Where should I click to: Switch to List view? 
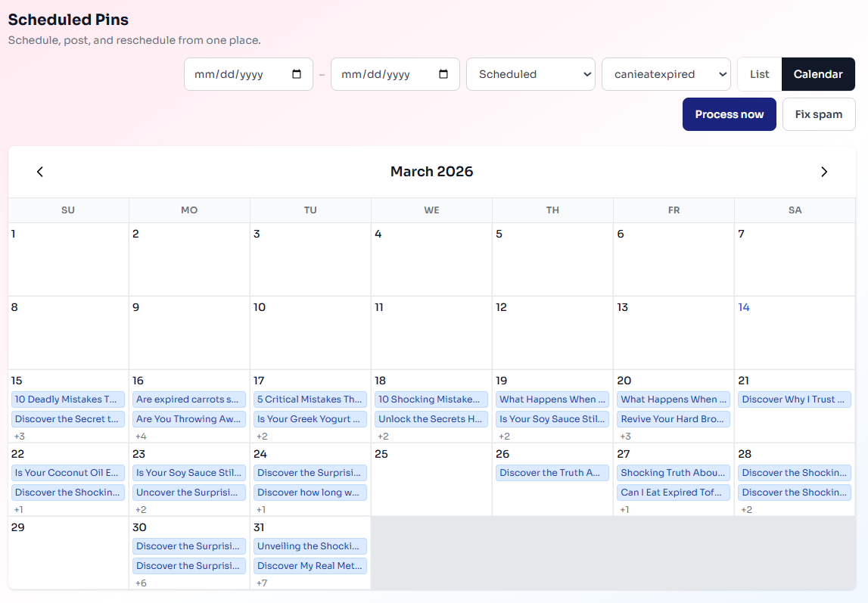759,74
